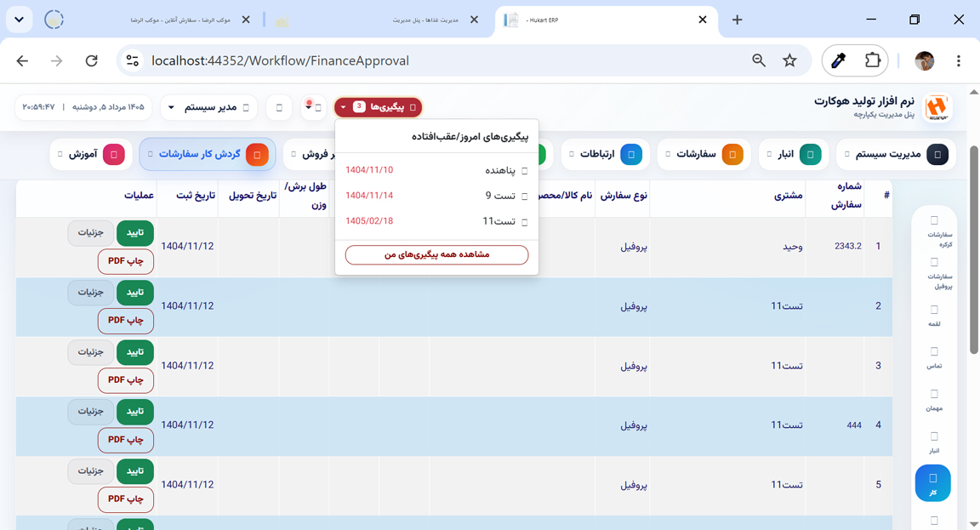This screenshot has width=980, height=530.
Task: Open the مهمان sidebar item
Action: click(x=934, y=400)
